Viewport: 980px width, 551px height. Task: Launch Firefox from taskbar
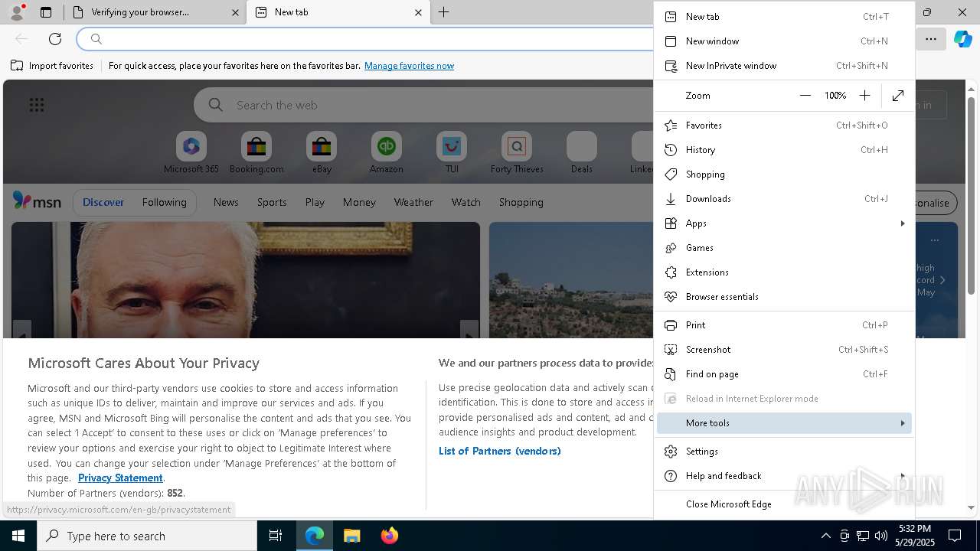coord(389,536)
